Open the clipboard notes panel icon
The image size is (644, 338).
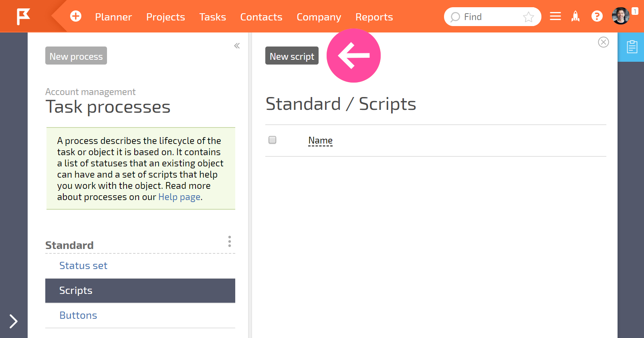(x=632, y=47)
